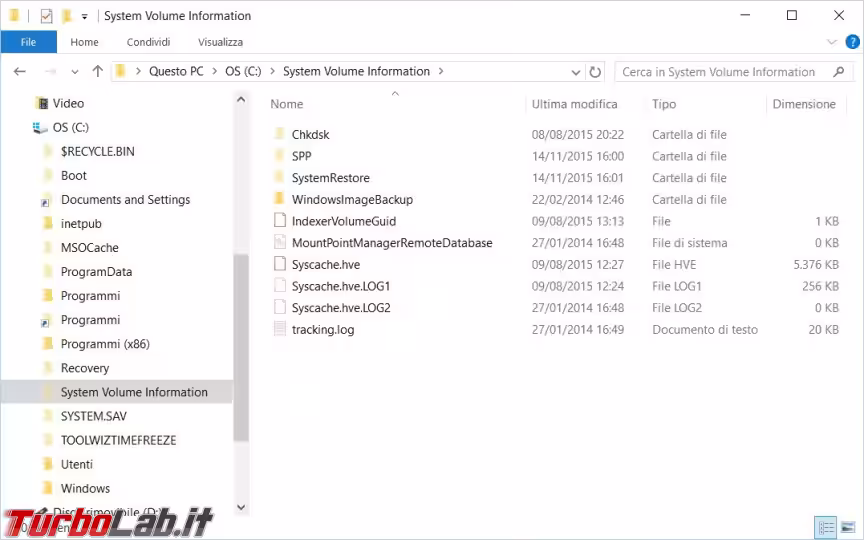
Task: Open Customize Quick Access Toolbar dropdown
Action: [x=84, y=17]
